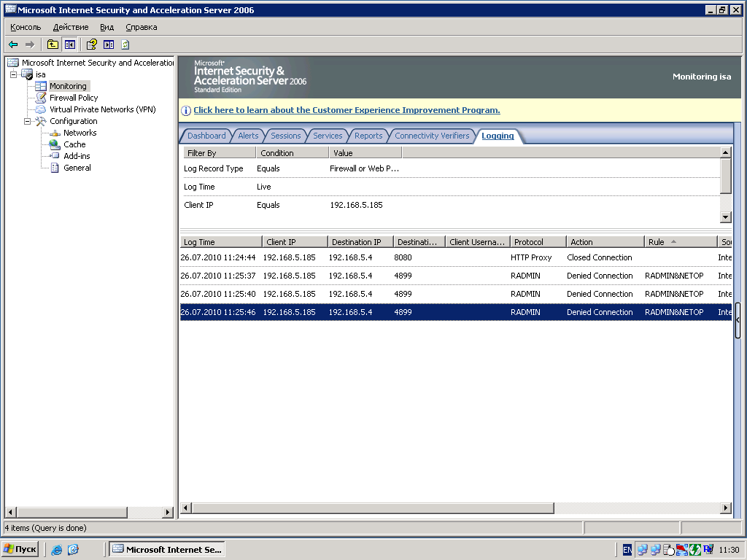Toggle the action pane show/hide toolbar icon

coord(109,44)
